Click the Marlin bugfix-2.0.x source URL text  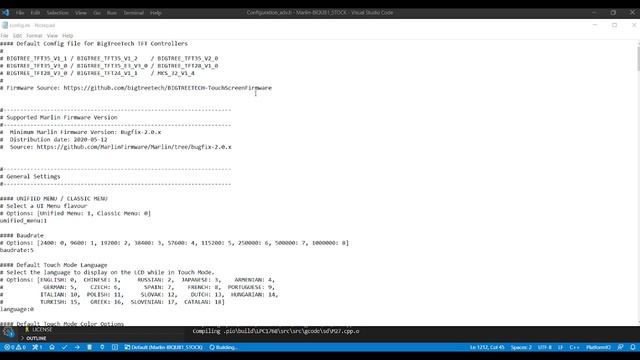pyautogui.click(x=134, y=147)
